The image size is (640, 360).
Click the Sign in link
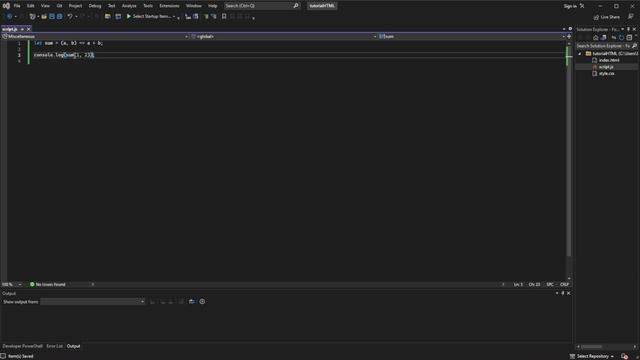coord(570,6)
